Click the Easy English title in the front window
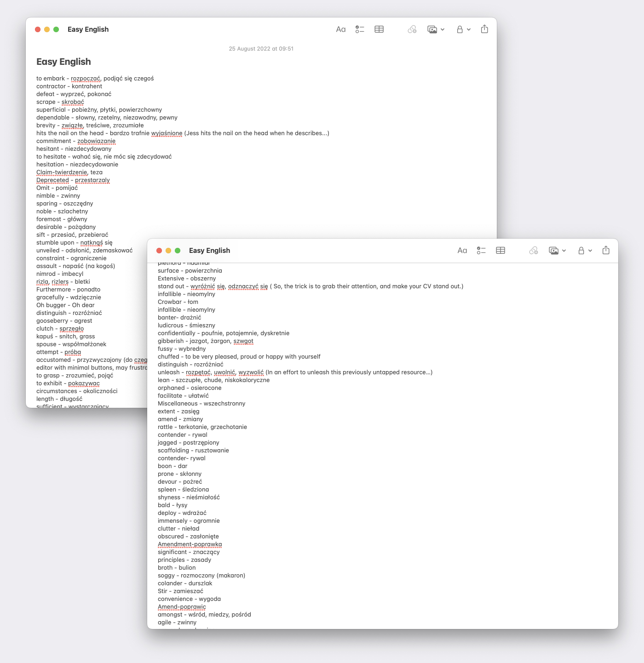Viewport: 644px width, 663px height. pyautogui.click(x=210, y=251)
